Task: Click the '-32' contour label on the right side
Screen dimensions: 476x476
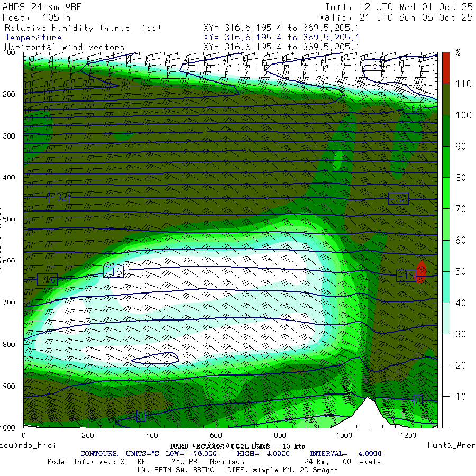Action: click(x=398, y=198)
